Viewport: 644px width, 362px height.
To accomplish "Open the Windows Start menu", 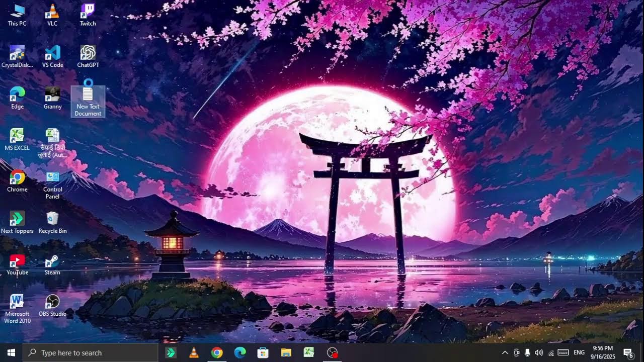I will click(11, 352).
